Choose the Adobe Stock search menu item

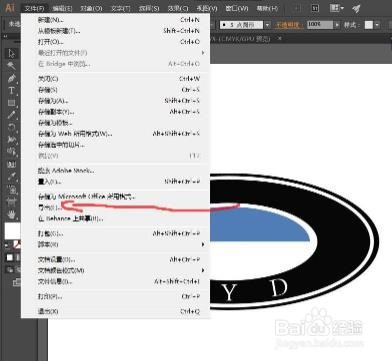115,171
